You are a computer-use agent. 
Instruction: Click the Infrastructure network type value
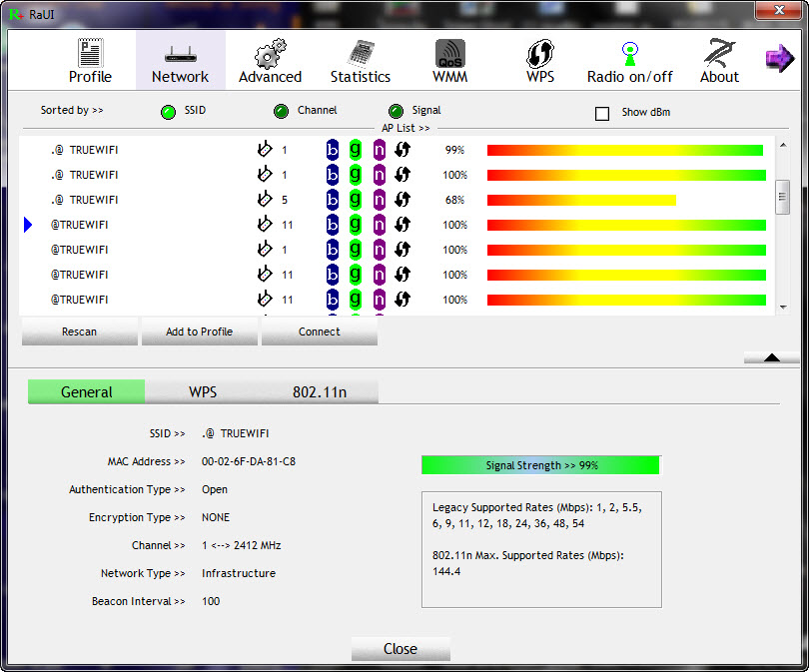pos(239,573)
